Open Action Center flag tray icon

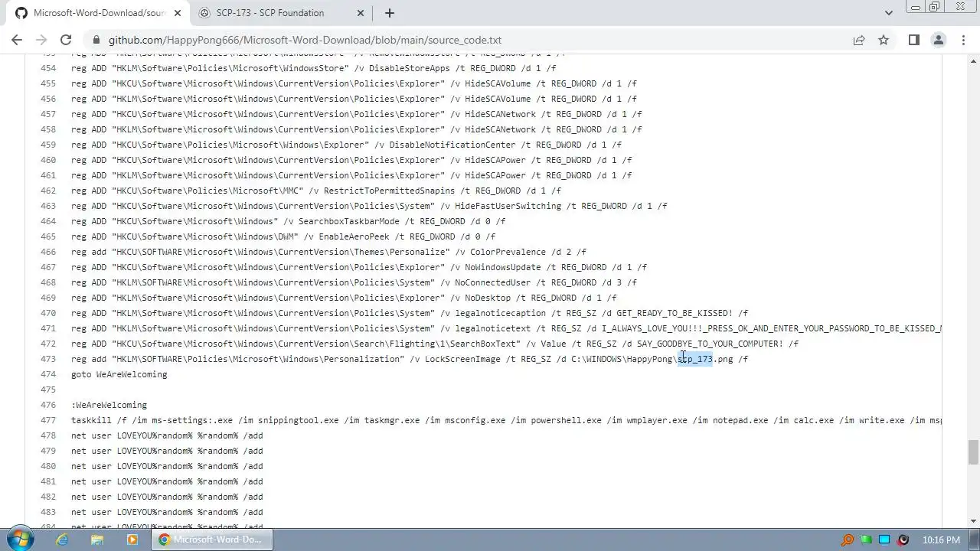coord(866,540)
